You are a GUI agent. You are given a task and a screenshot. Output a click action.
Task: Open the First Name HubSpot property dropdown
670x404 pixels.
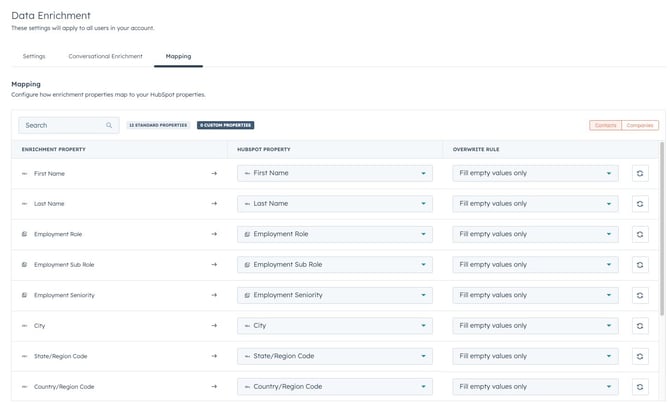pos(334,173)
